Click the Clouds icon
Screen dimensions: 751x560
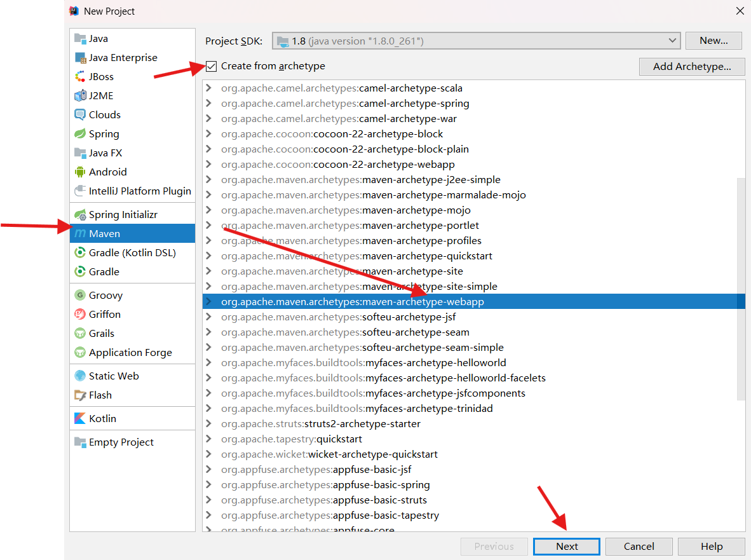80,115
